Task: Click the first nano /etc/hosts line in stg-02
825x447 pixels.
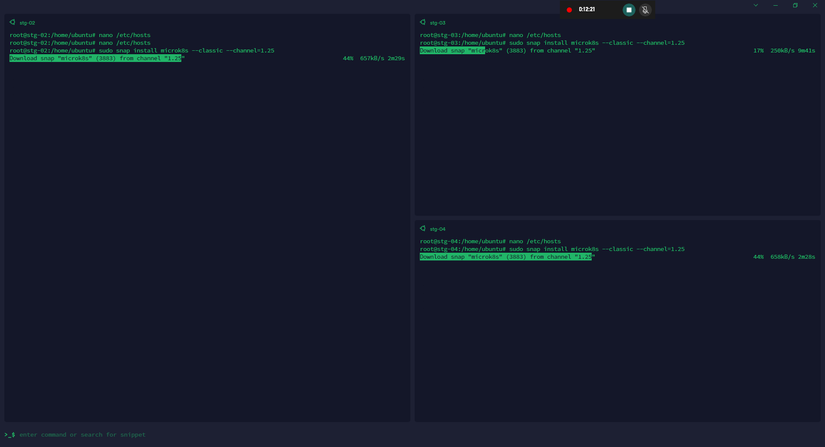Action: click(x=80, y=35)
